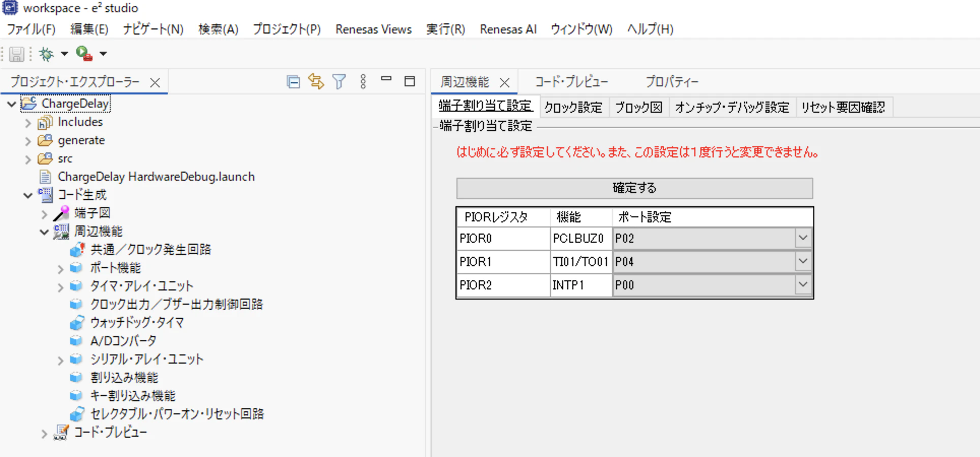Select A/Dコンバータ item

pos(123,341)
